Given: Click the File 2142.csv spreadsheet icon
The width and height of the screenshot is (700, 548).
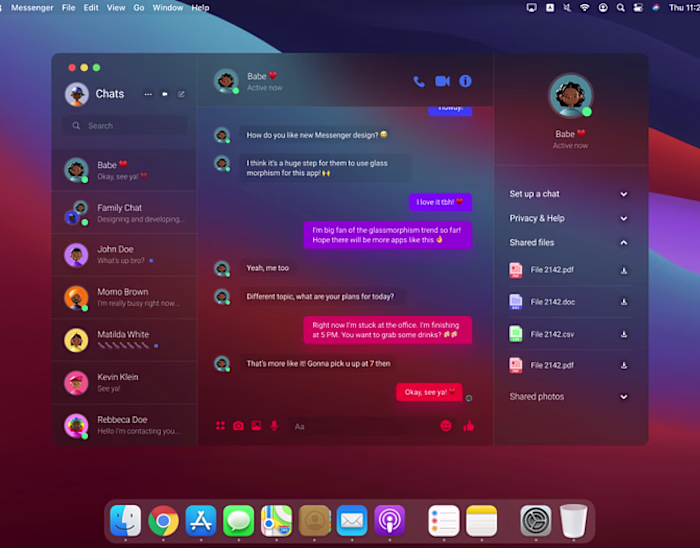Looking at the screenshot, I should [x=516, y=334].
